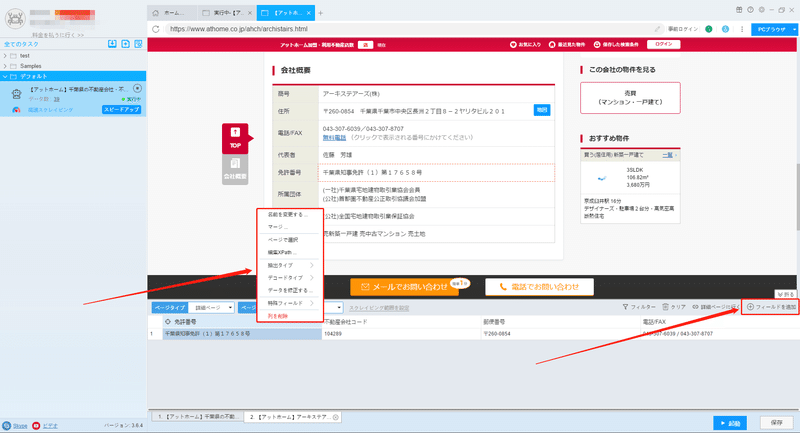Click the stop circle icon on running task
Screen dimensions: 800x433
[x=137, y=88]
